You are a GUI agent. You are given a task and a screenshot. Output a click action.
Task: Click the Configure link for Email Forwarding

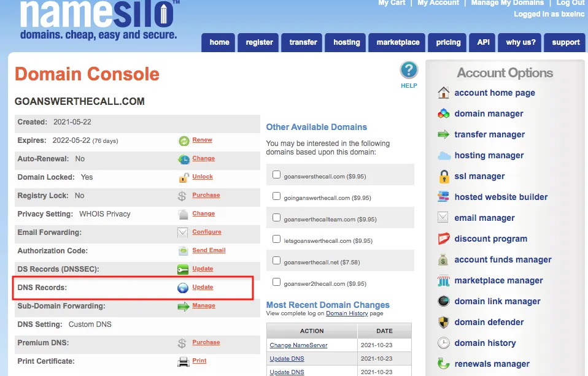(207, 232)
